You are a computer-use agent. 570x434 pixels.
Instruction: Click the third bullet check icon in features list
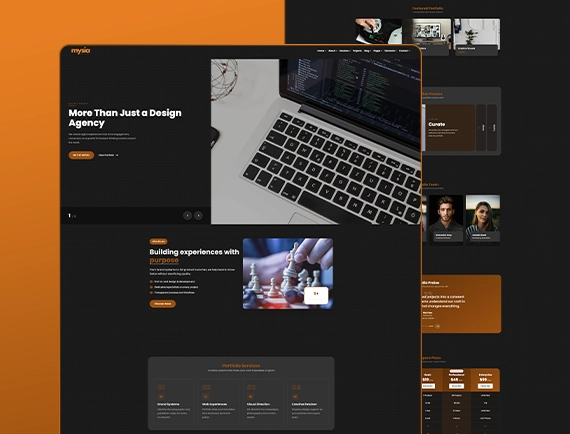pyautogui.click(x=151, y=293)
